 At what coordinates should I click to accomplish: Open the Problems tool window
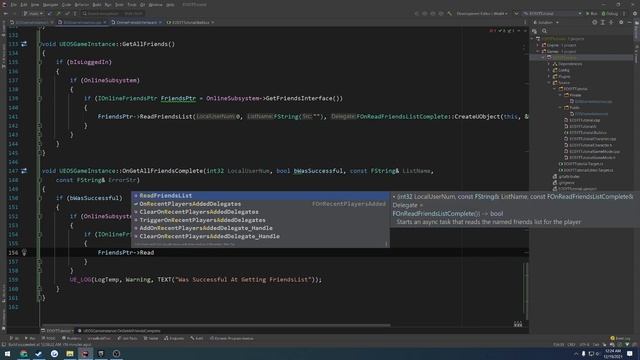[71, 338]
